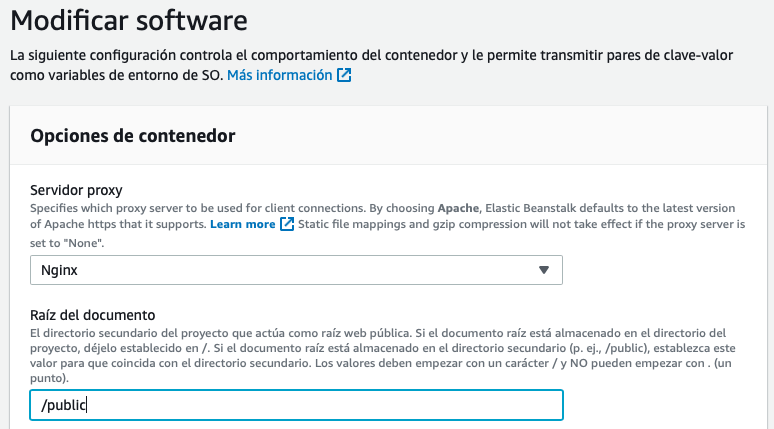Place cursor after /public text
The width and height of the screenshot is (774, 429).
pos(87,405)
